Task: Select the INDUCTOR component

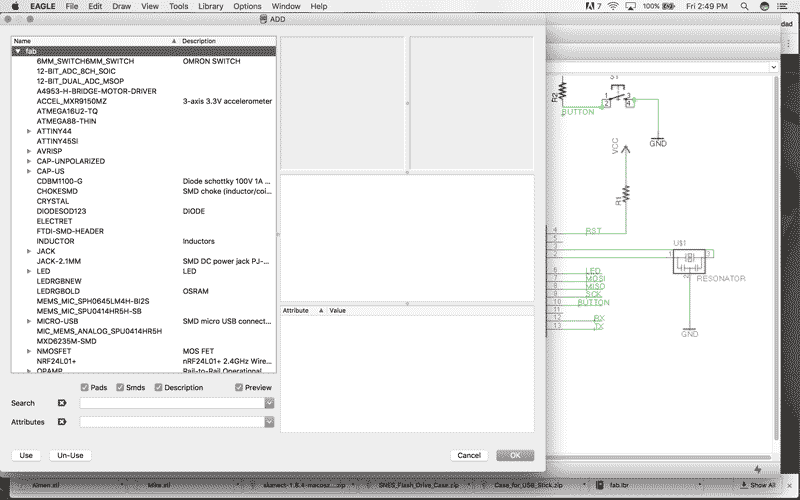Action: [55, 241]
